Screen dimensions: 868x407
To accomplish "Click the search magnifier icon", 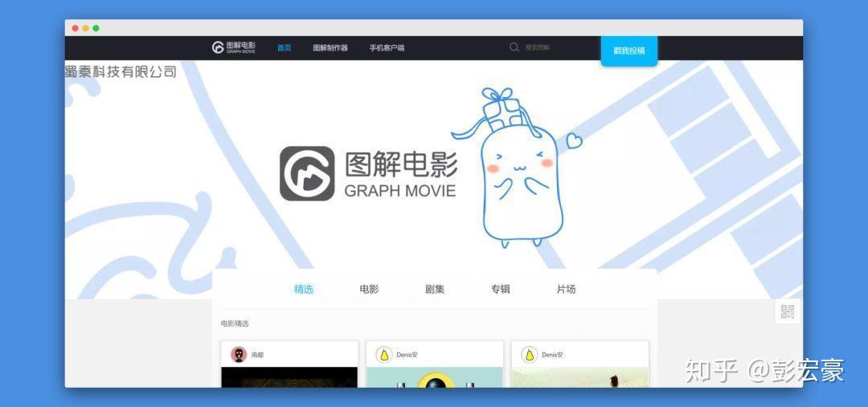I will click(514, 47).
